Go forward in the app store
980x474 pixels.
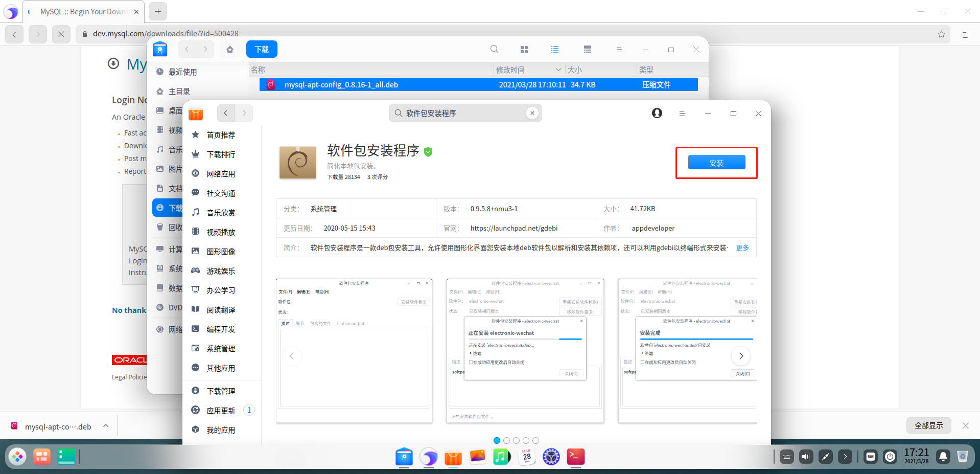pyautogui.click(x=244, y=113)
